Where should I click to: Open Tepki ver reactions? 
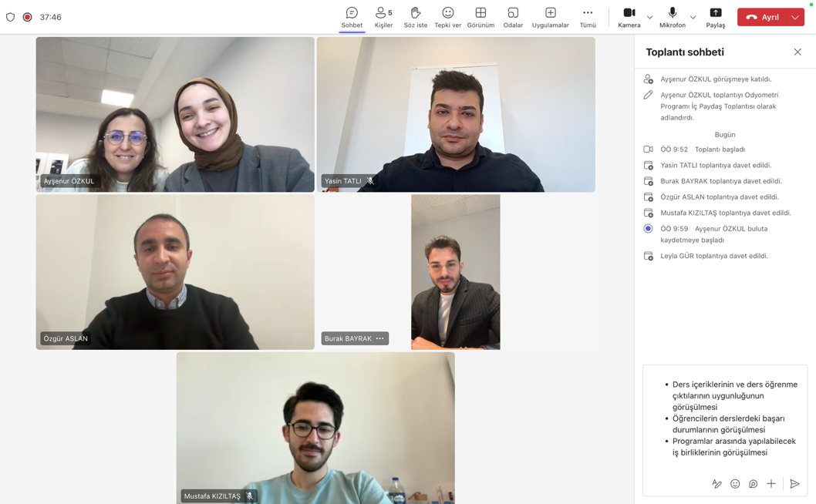point(447,17)
